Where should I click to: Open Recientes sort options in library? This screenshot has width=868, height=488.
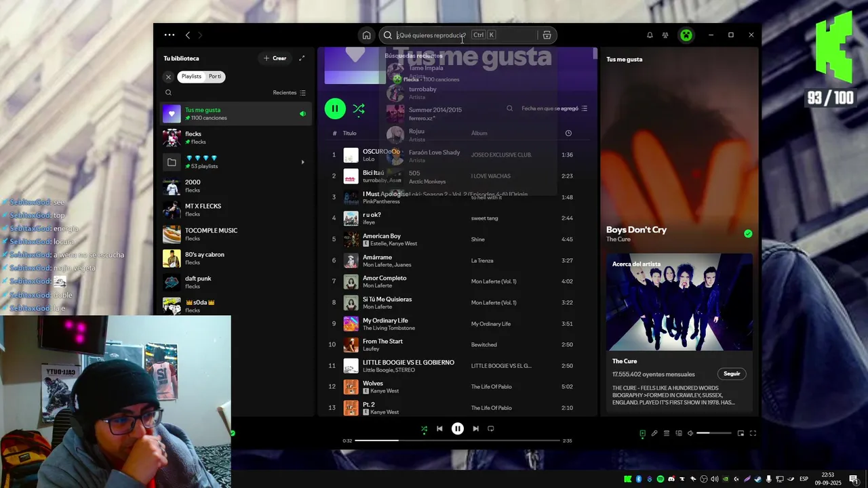tap(290, 93)
